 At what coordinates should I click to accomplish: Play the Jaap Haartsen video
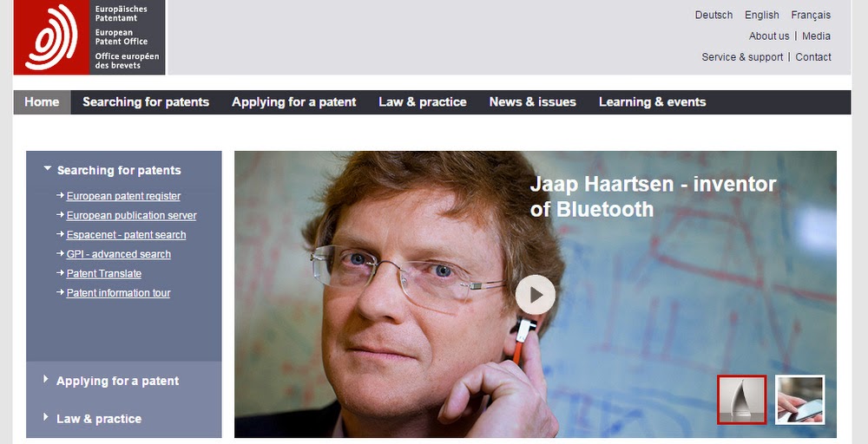pyautogui.click(x=536, y=295)
